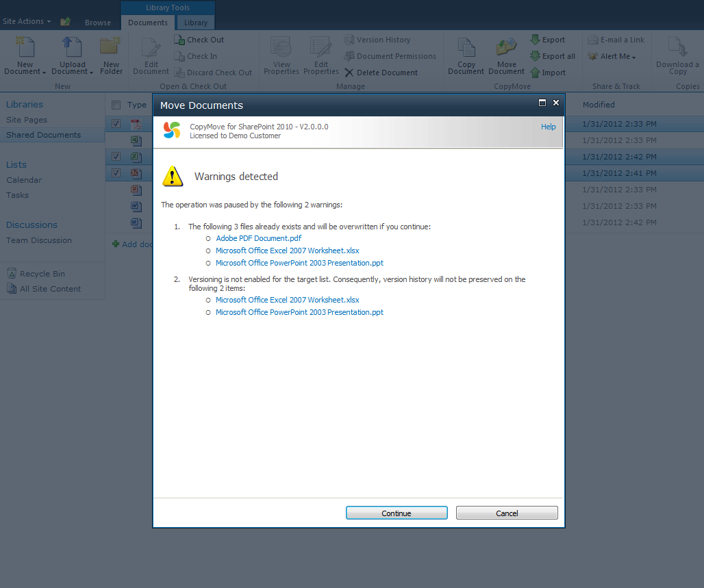The width and height of the screenshot is (704, 588).
Task: Expand the Site Actions menu
Action: (x=27, y=21)
